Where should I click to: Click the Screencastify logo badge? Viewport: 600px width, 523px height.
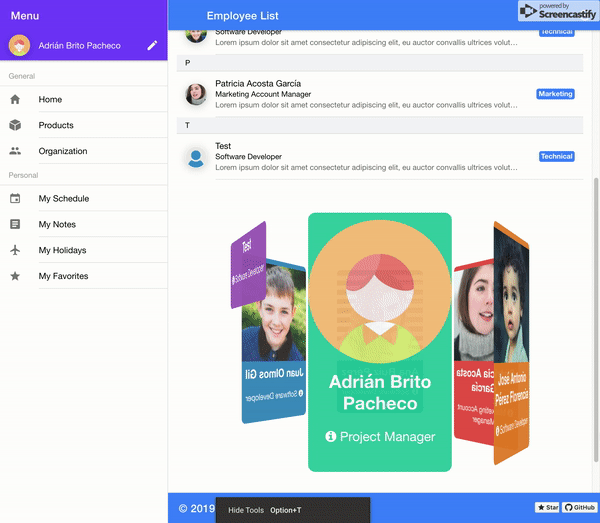[558, 11]
